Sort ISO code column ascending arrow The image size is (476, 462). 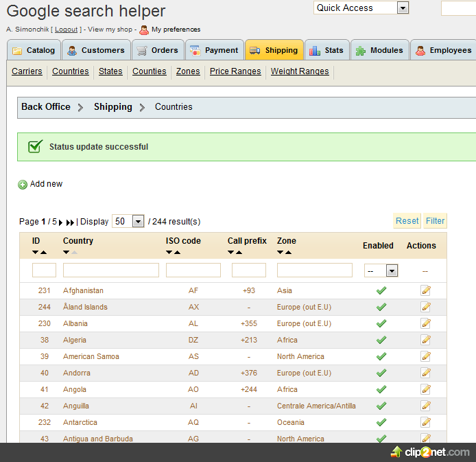(177, 252)
